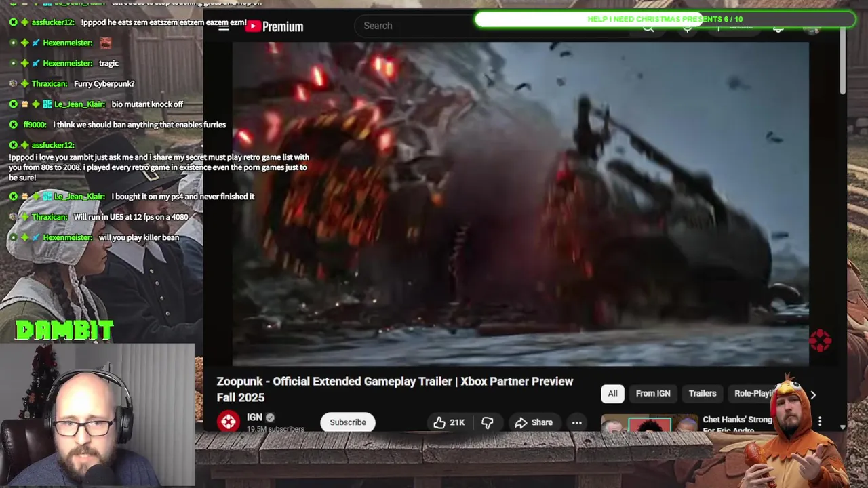Open options menu for Chet Hanks video
Image resolution: width=868 pixels, height=488 pixels.
820,422
